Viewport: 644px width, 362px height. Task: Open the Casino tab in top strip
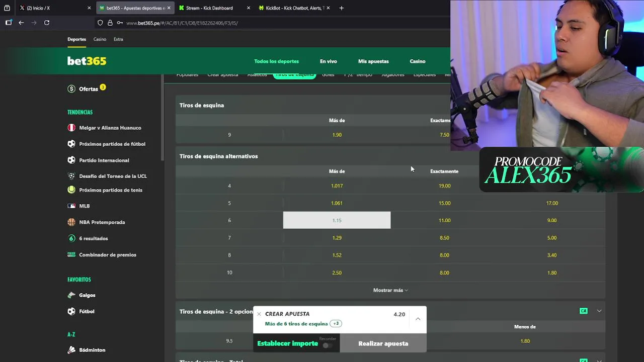[100, 39]
